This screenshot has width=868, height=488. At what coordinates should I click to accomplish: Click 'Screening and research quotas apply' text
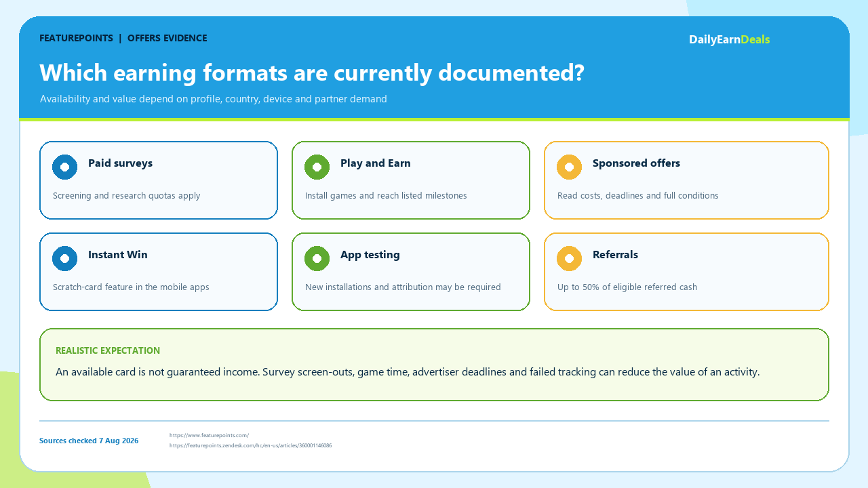point(126,196)
